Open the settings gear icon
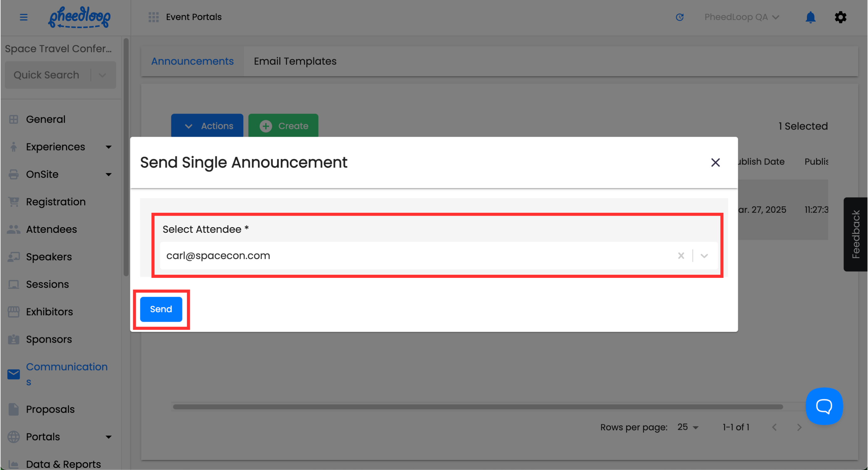 pyautogui.click(x=840, y=17)
